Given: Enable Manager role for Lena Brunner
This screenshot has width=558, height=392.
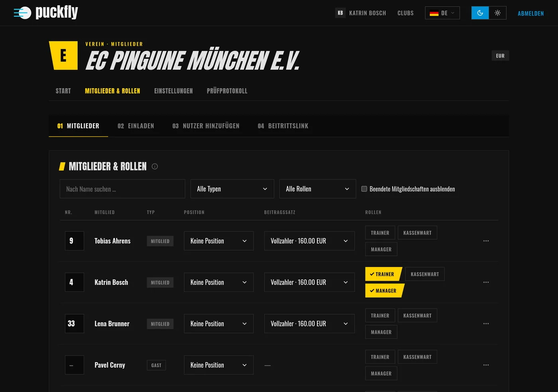Looking at the screenshot, I should click(x=381, y=332).
